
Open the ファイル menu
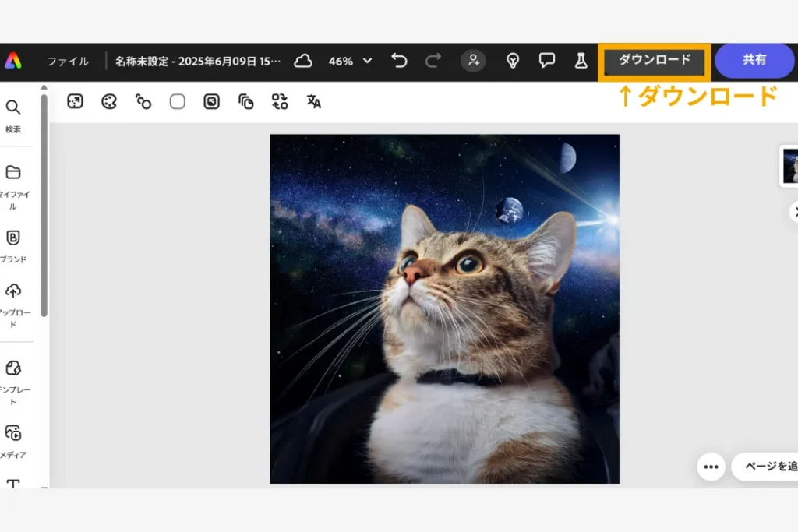coord(67,61)
